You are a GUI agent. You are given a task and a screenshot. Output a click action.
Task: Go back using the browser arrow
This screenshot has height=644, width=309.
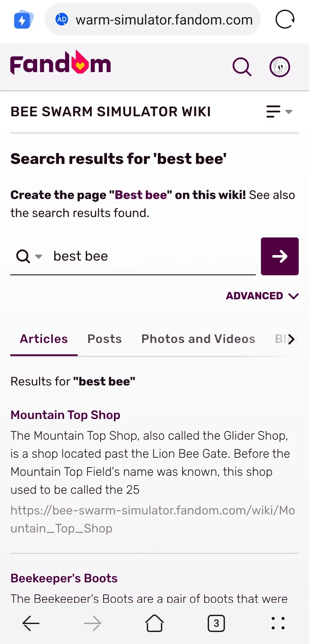[31, 623]
